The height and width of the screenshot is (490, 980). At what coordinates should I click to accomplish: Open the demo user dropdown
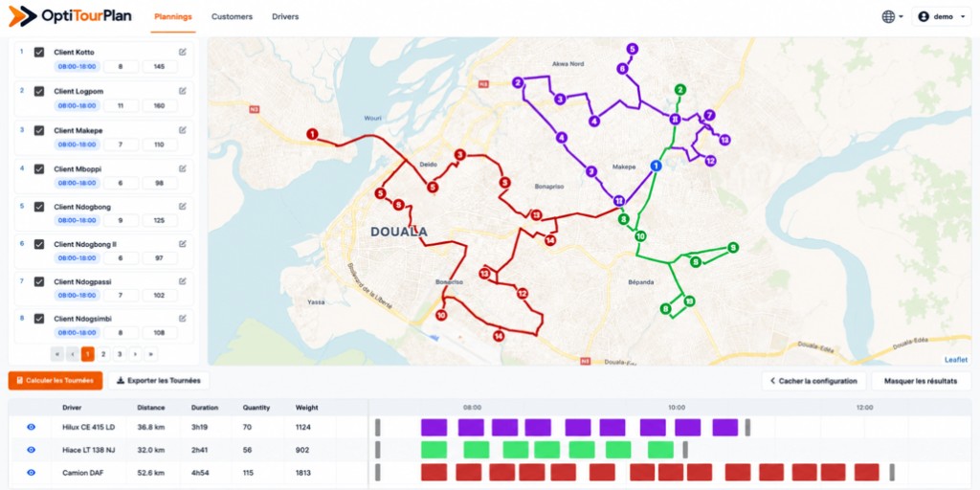coord(942,17)
